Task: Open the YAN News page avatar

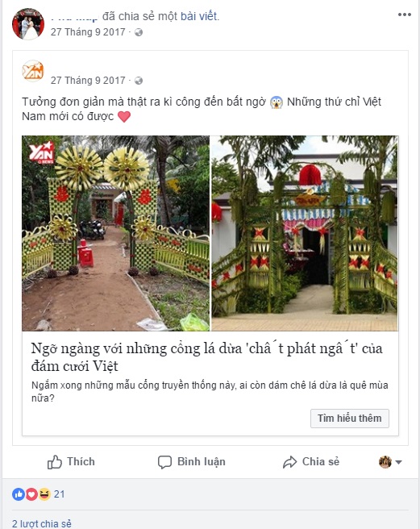Action: click(33, 71)
